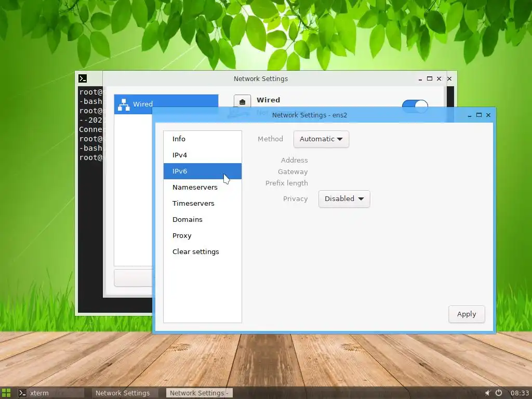Open the power menu tray icon

[499, 393]
